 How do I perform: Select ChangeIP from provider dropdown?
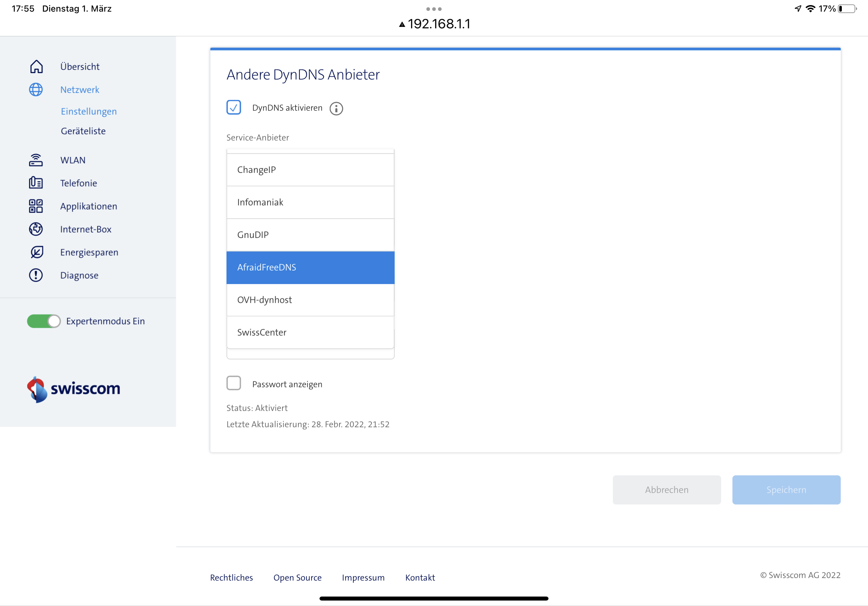[310, 170]
